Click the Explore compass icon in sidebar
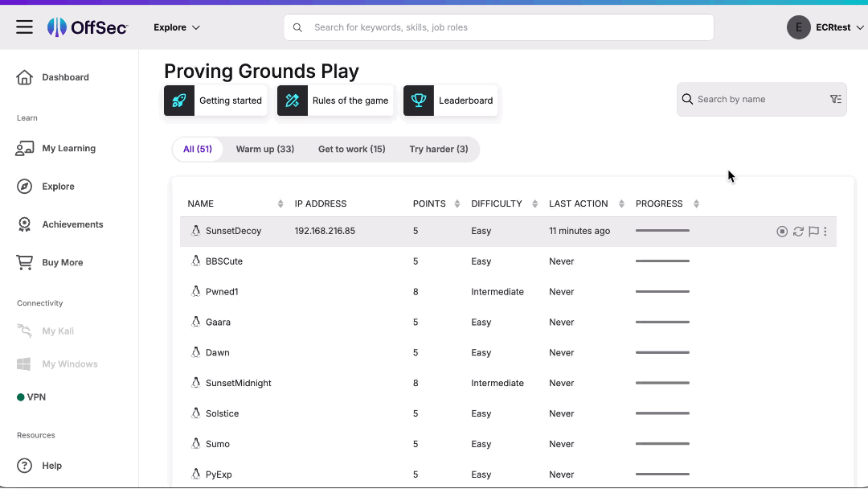The width and height of the screenshot is (868, 489). (24, 187)
